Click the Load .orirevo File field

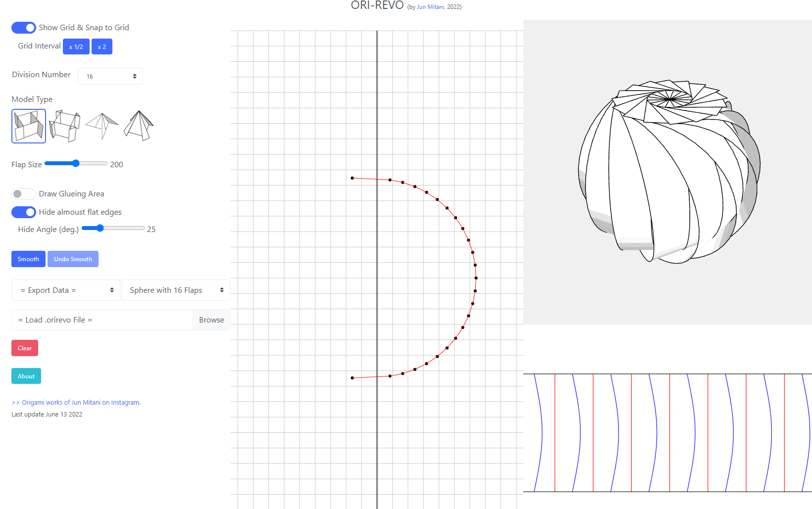pyautogui.click(x=102, y=320)
